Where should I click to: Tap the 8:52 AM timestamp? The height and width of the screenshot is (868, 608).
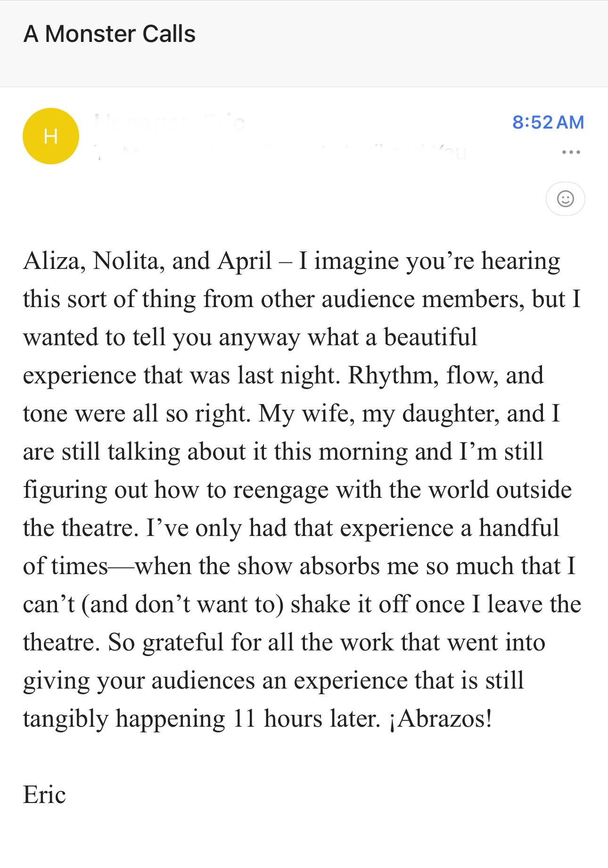[x=548, y=122]
